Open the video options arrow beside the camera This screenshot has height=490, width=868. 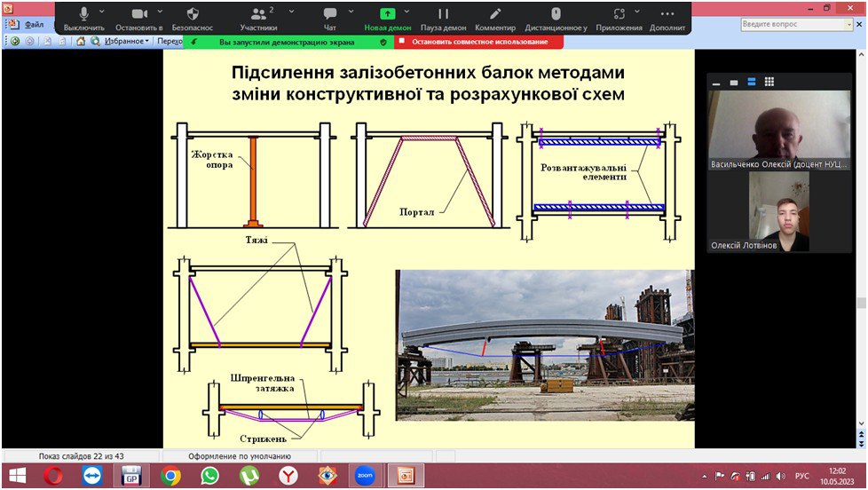pos(160,11)
